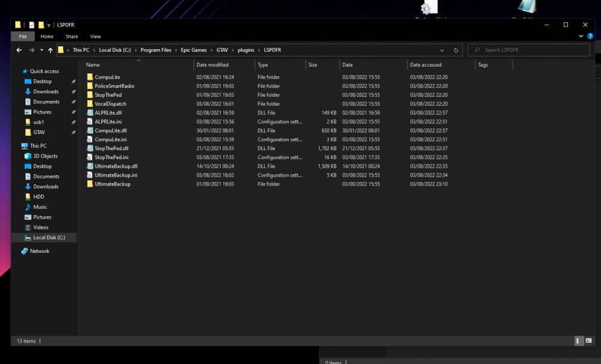The width and height of the screenshot is (601, 364).
Task: Click the Properties icon in the Quick Access Toolbar
Action: point(32,25)
